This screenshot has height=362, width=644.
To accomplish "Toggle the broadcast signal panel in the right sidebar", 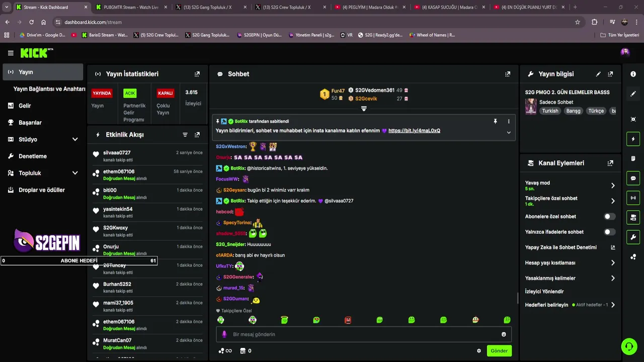I will point(633,198).
